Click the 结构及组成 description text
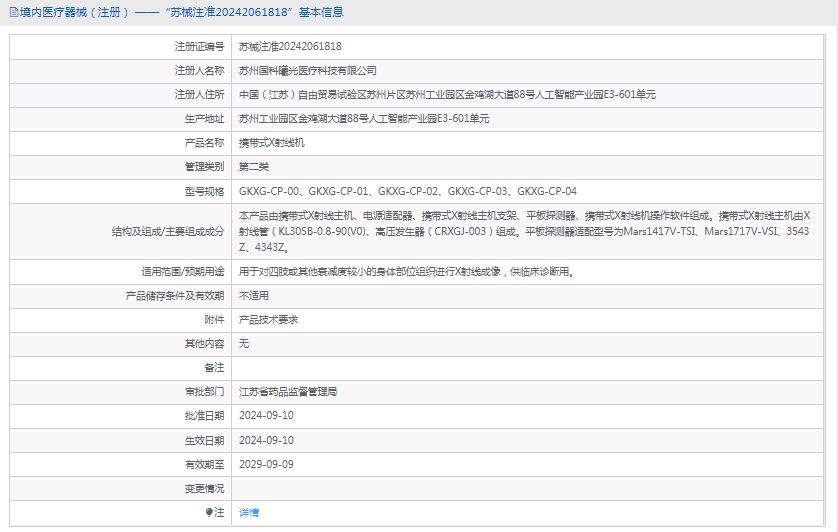838x532 pixels. [530, 231]
